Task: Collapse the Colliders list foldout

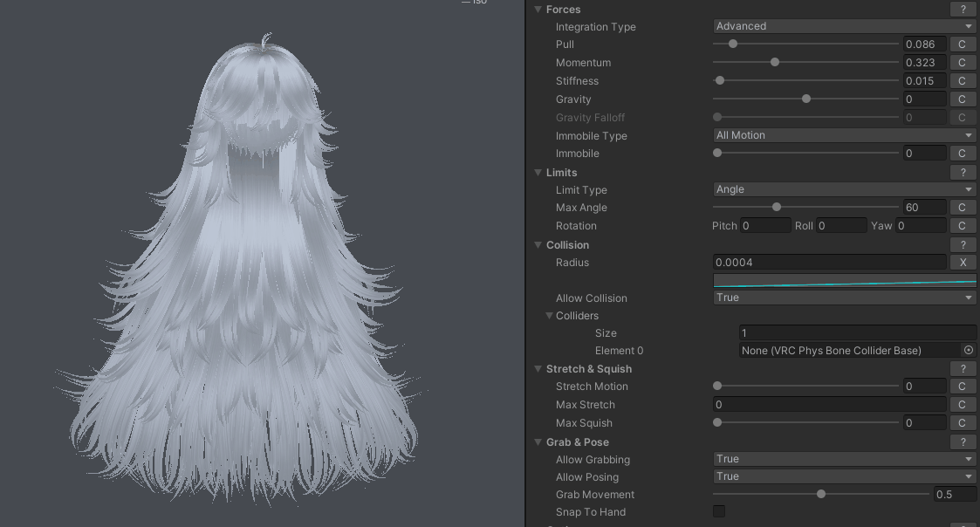Action: point(550,316)
